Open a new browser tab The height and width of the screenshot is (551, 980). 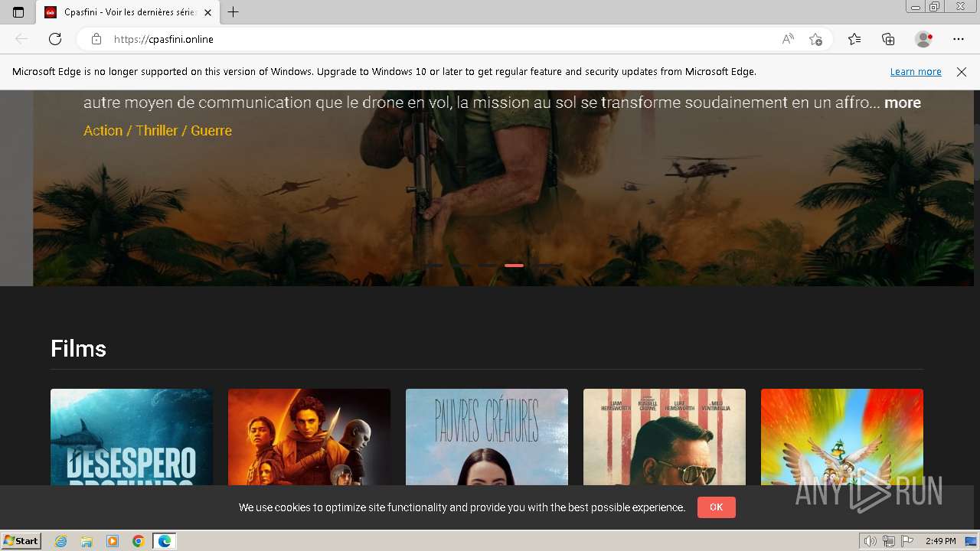coord(234,12)
